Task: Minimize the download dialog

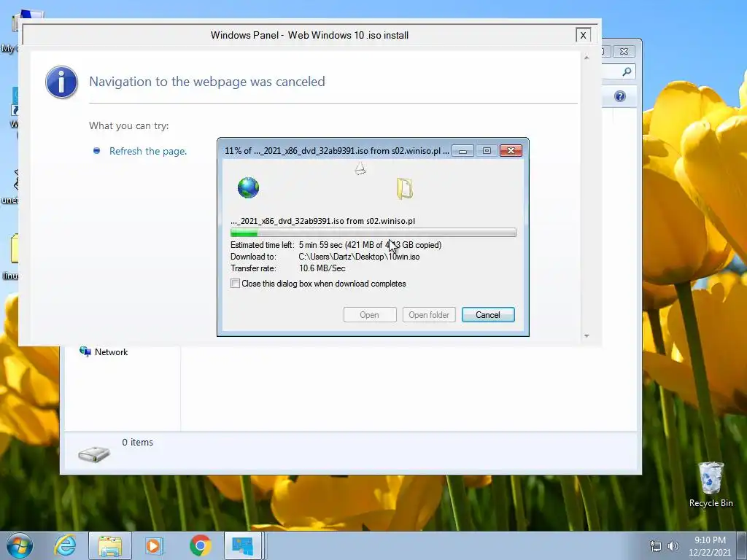Action: tap(462, 151)
